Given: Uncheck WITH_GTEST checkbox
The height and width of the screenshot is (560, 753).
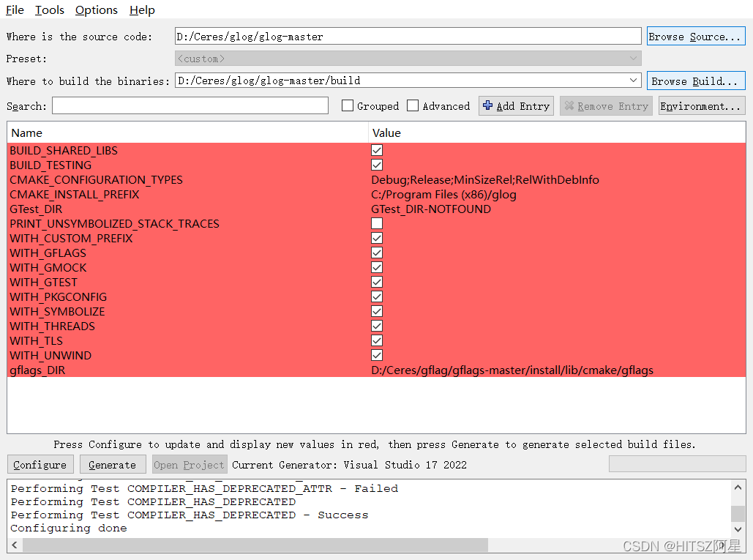Looking at the screenshot, I should tap(377, 282).
